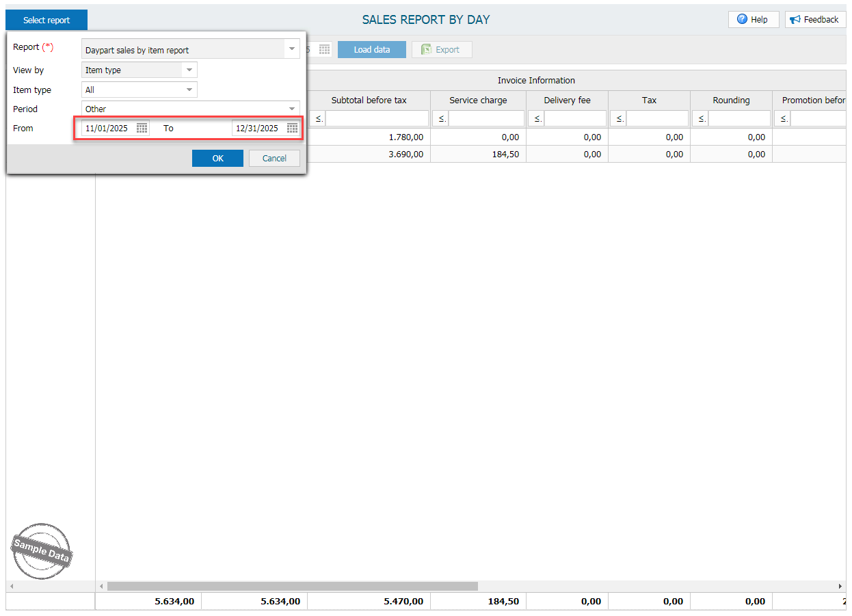Open the From date calendar picker
The image size is (852, 616).
click(142, 129)
